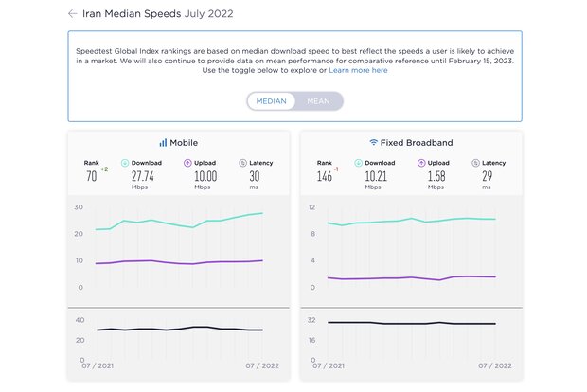Switch toggle to MEDIAN

coord(272,100)
